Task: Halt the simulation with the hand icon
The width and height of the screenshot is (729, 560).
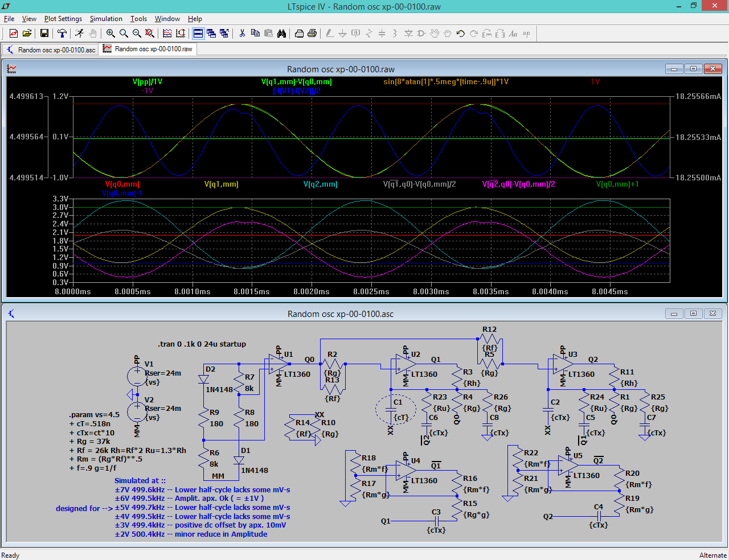Action: point(92,34)
